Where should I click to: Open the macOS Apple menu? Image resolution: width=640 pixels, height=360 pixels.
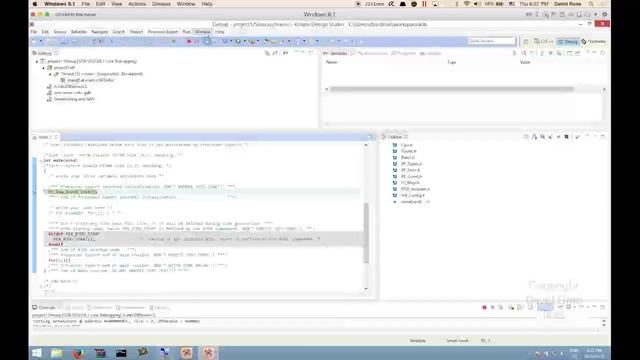pos(35,4)
